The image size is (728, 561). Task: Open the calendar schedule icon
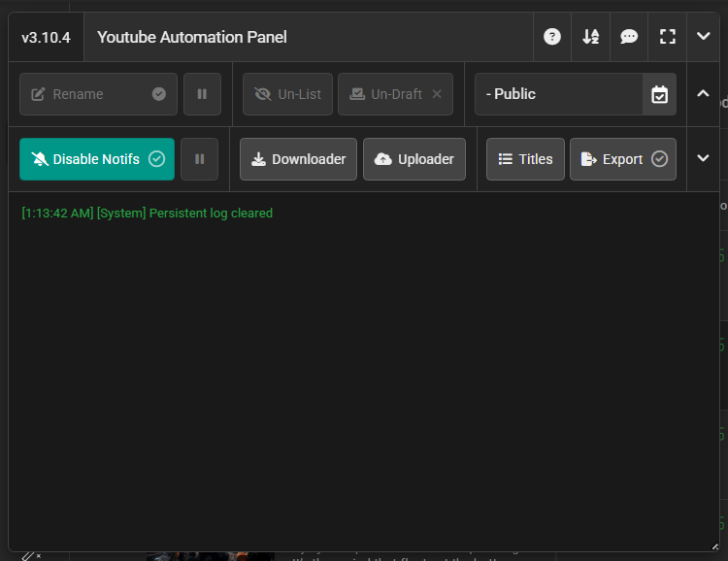pyautogui.click(x=659, y=94)
